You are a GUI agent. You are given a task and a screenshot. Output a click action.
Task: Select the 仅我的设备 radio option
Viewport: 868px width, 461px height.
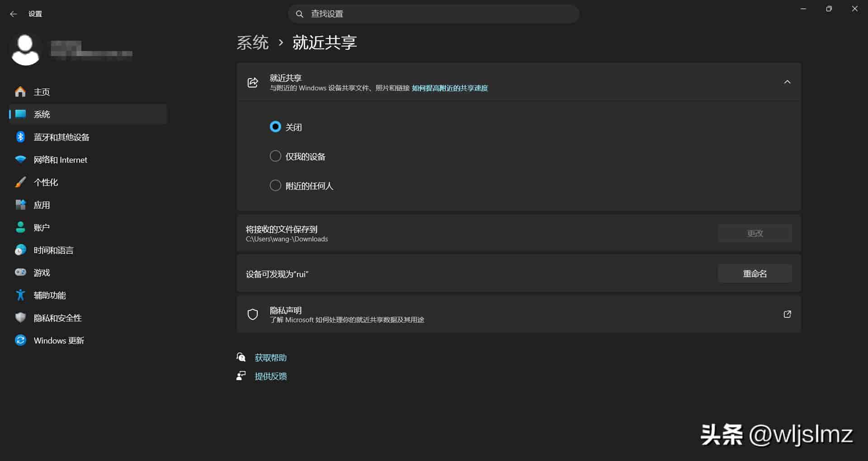pyautogui.click(x=275, y=156)
